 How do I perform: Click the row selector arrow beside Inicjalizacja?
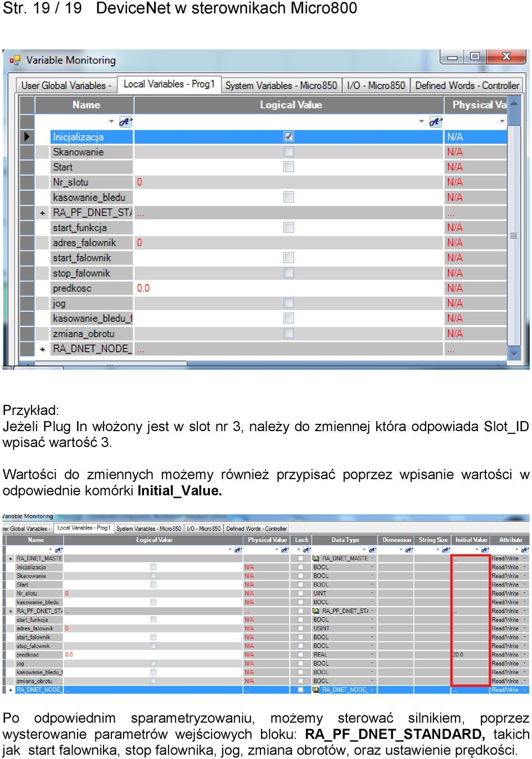(27, 137)
